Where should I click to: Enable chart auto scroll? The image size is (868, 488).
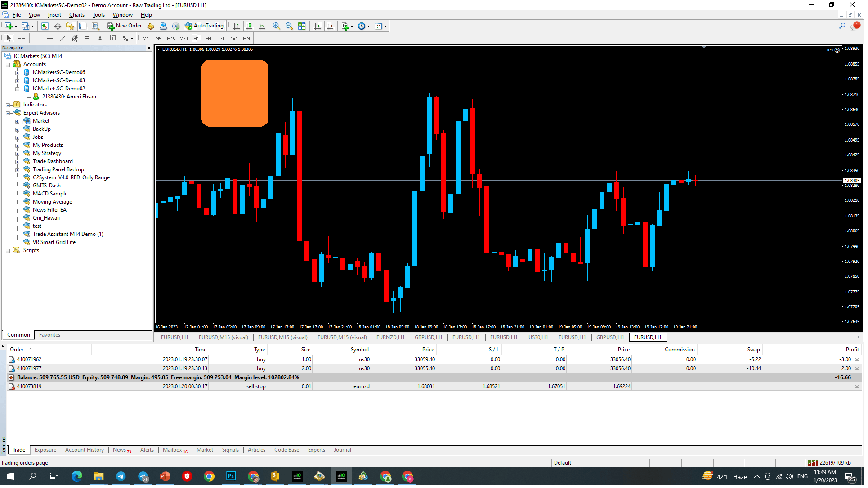[x=317, y=26]
